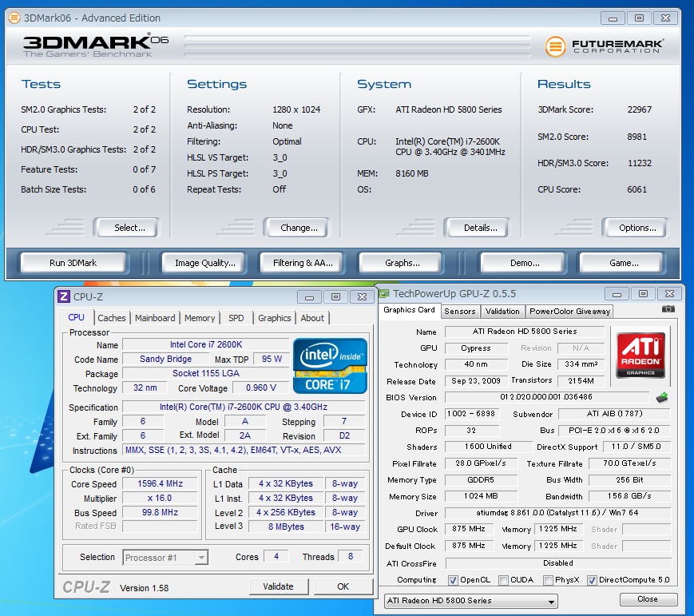Image resolution: width=694 pixels, height=616 pixels.
Task: Click the Validate button in CPU-Z
Action: click(x=278, y=586)
